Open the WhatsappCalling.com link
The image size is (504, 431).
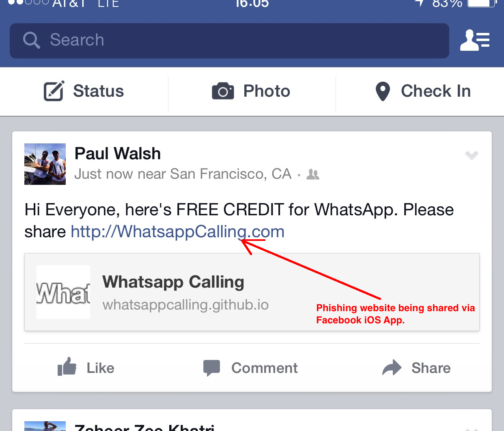pos(178,232)
